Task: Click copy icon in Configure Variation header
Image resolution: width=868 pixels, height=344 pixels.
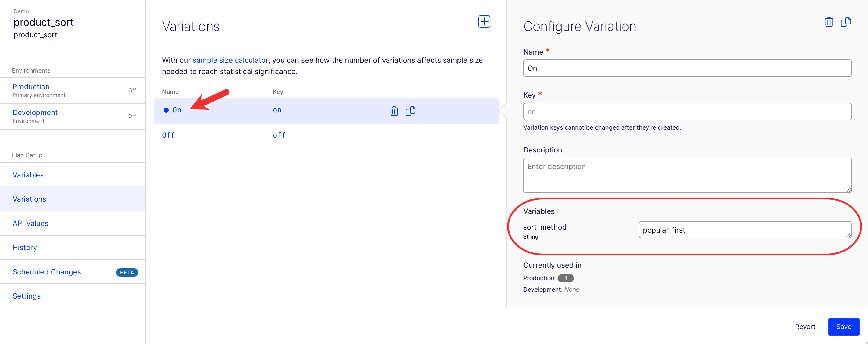Action: pyautogui.click(x=846, y=22)
